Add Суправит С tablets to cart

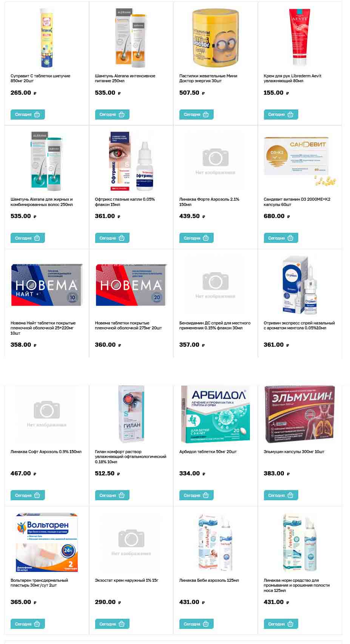[28, 114]
